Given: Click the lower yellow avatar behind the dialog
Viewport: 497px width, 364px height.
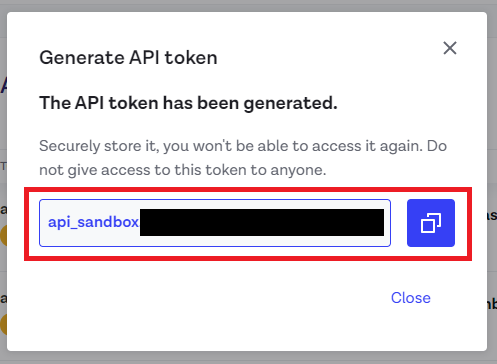Looking at the screenshot, I should tap(3, 324).
